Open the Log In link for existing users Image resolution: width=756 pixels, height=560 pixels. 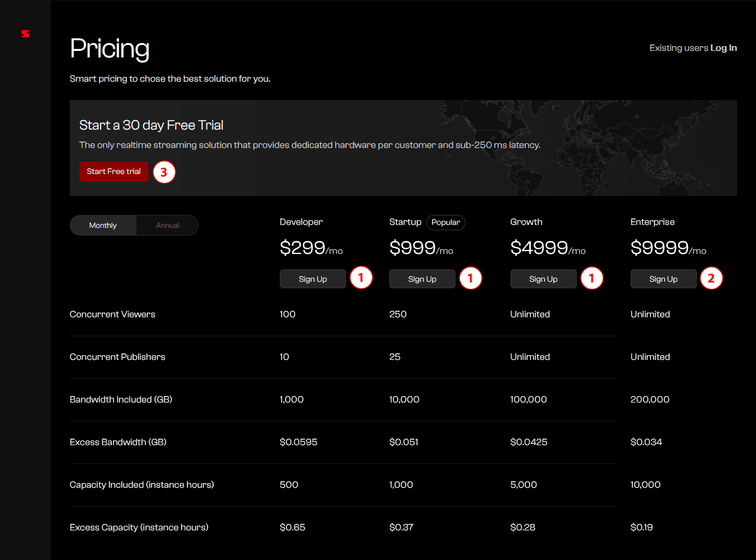pyautogui.click(x=723, y=48)
